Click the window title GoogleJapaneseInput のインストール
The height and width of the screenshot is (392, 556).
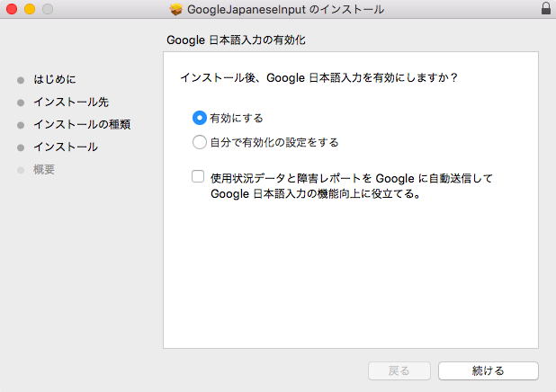[x=285, y=9]
